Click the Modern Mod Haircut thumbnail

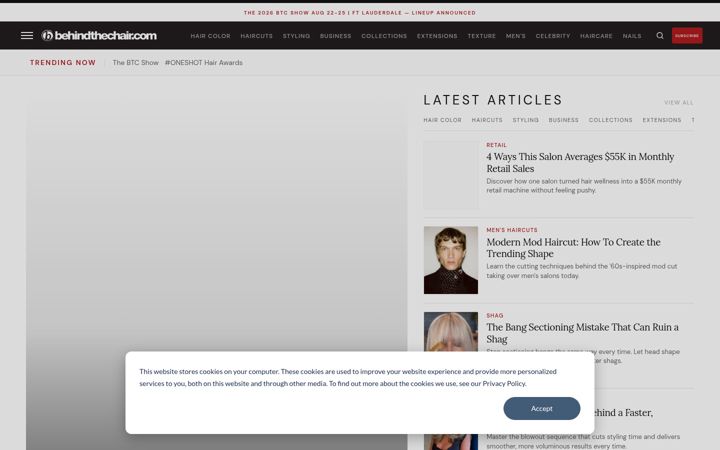click(450, 260)
